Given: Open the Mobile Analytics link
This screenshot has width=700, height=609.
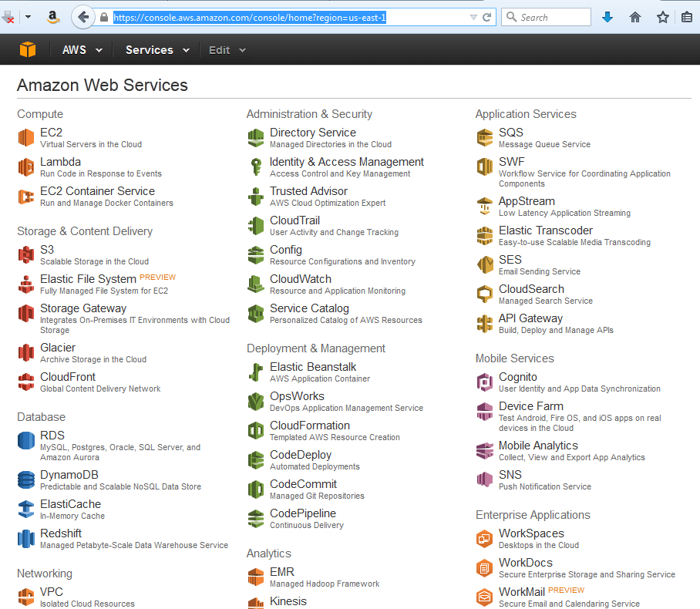Looking at the screenshot, I should (538, 446).
